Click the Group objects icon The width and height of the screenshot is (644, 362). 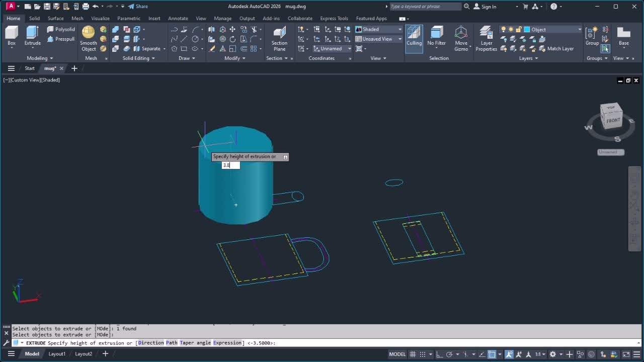tap(592, 34)
